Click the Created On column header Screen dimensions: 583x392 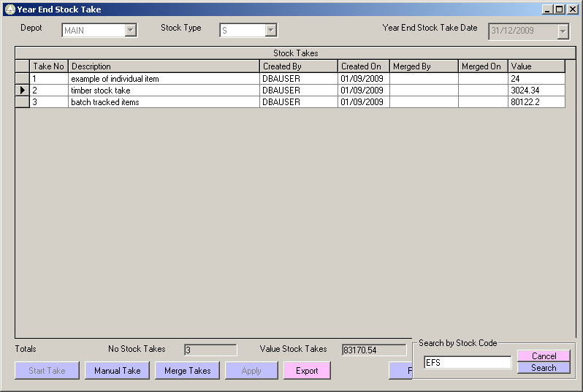(x=364, y=66)
